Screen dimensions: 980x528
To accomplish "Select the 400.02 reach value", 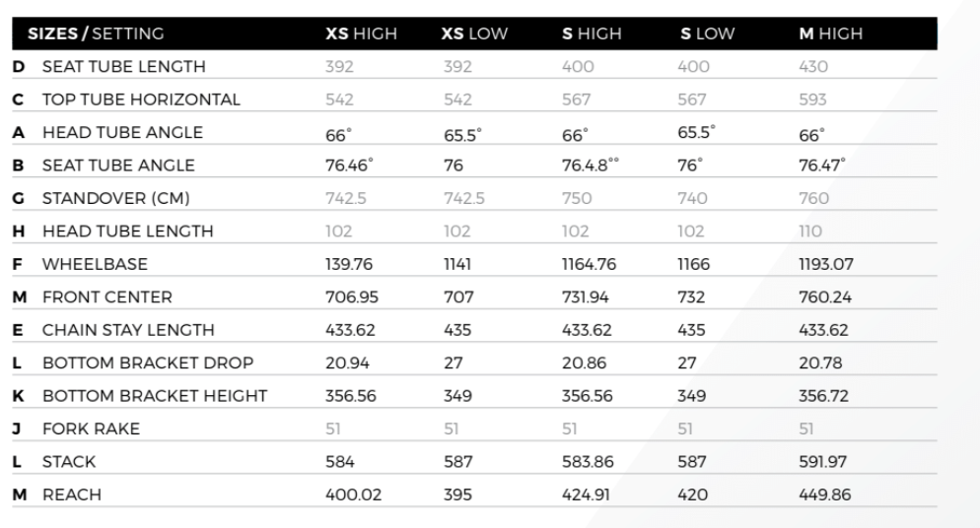I will pos(352,495).
